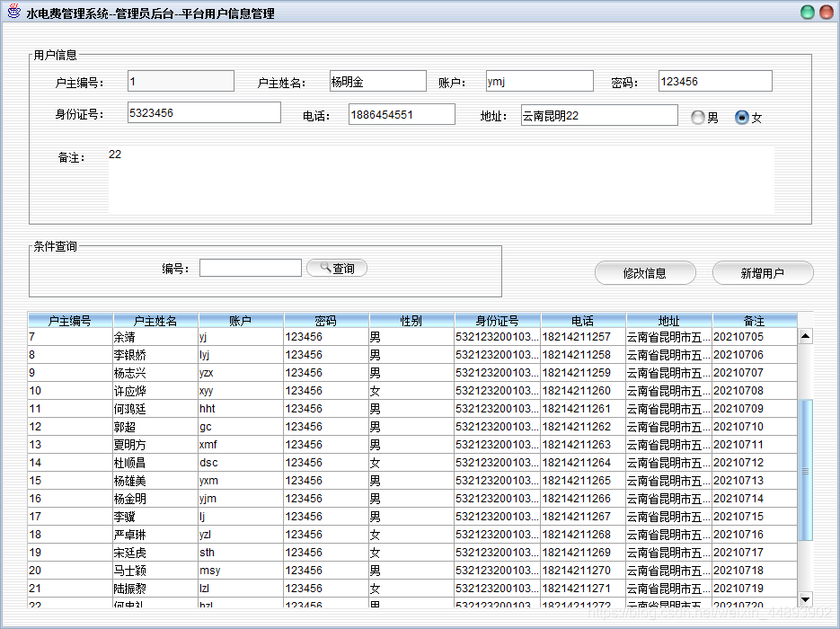Click the 修改信息 button
840x629 pixels.
click(645, 273)
